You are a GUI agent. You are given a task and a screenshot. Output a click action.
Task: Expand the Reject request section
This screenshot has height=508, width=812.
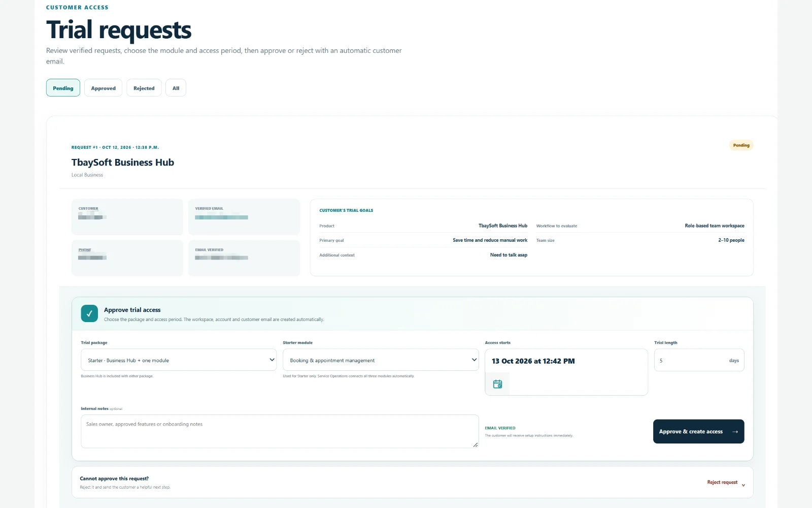coord(726,483)
